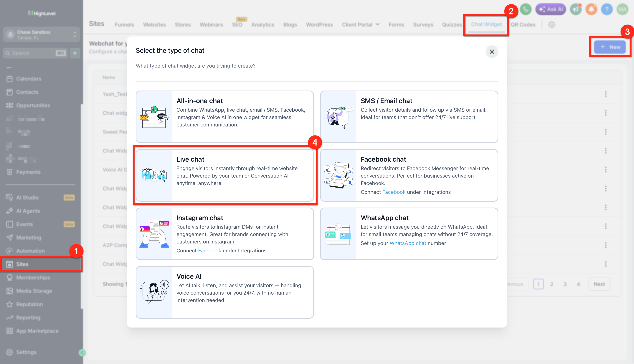Switch to the Funnels tab
Screen dimensions: 634x364
124,25
